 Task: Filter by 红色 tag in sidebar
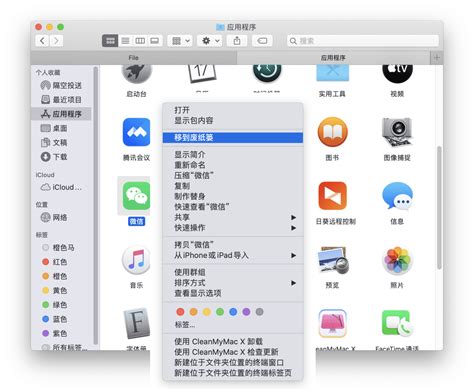click(x=61, y=262)
